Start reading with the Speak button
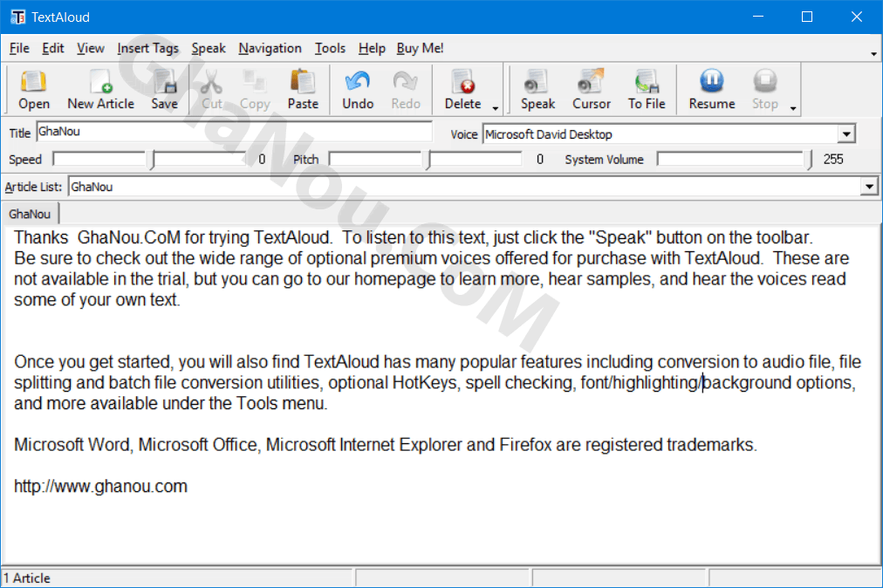The image size is (883, 588). coord(537,90)
